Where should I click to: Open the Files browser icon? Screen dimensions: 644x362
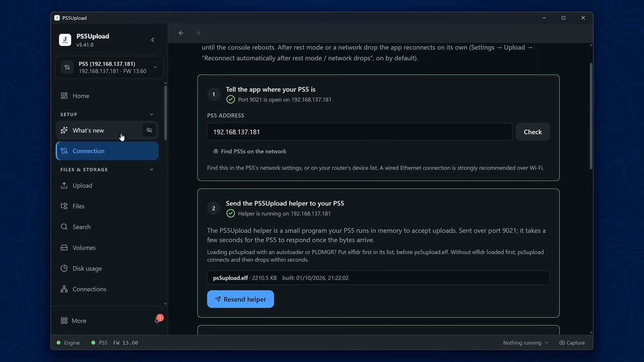[x=64, y=206]
